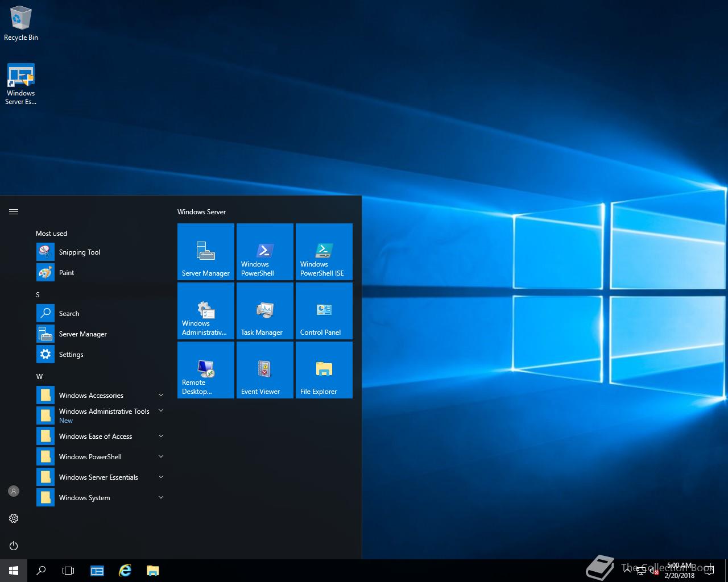The image size is (728, 582).
Task: Open the Control Panel tile
Action: [324, 311]
